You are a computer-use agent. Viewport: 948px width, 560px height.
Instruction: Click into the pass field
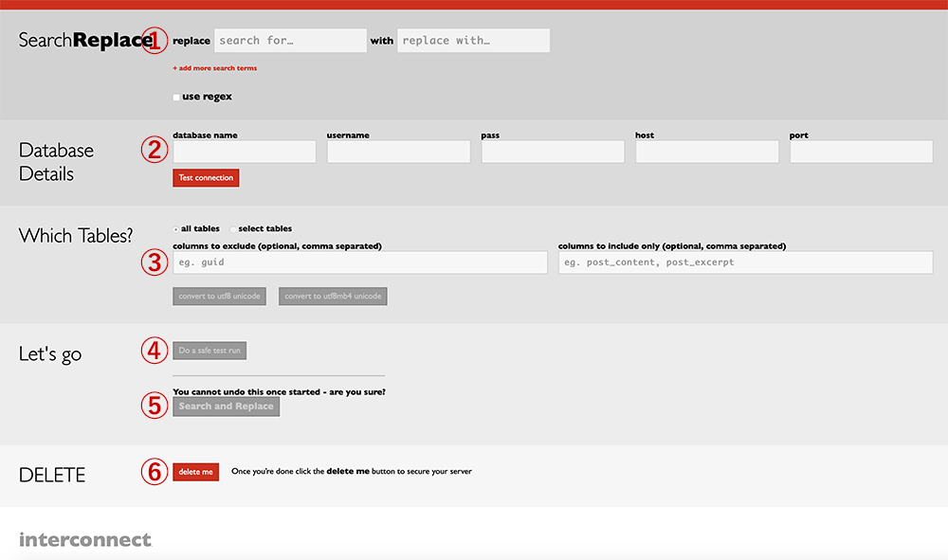553,152
